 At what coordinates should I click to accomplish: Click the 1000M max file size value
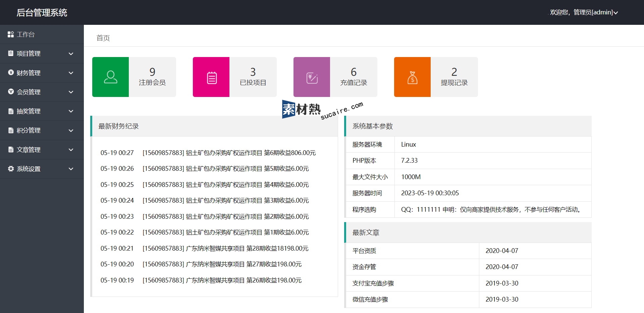(411, 177)
